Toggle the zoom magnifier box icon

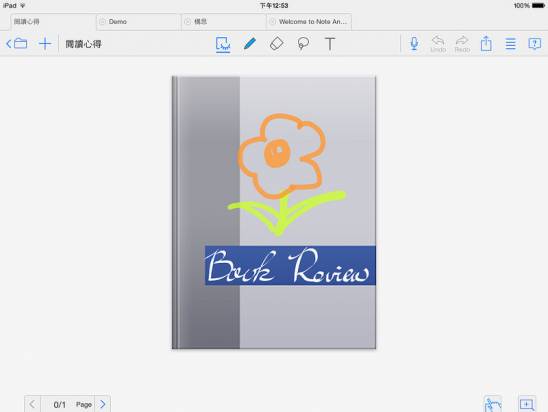[x=527, y=404]
